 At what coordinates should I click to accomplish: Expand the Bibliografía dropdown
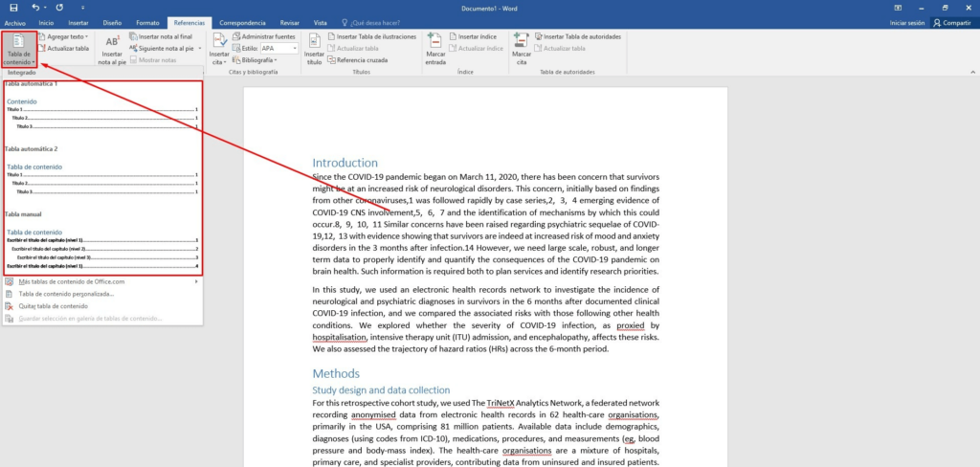click(x=255, y=60)
